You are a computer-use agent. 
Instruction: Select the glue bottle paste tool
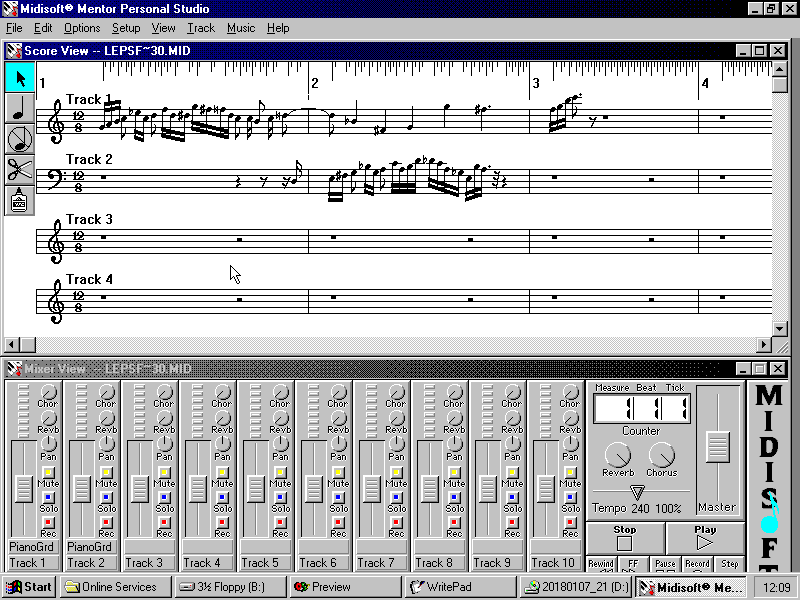click(19, 200)
